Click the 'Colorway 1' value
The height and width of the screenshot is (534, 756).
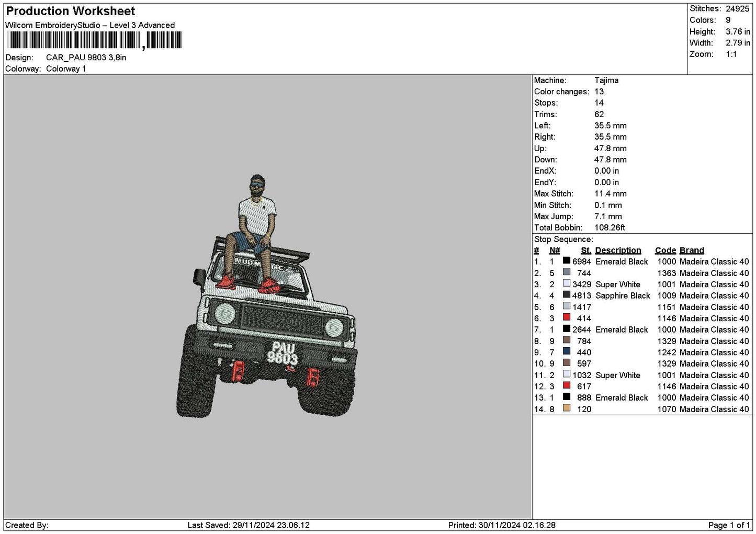point(66,69)
